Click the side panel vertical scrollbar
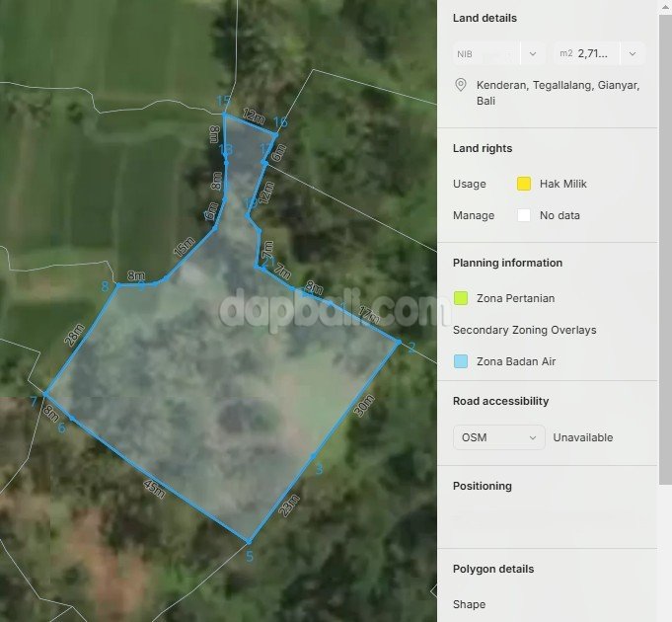This screenshot has height=622, width=672. pos(666,247)
